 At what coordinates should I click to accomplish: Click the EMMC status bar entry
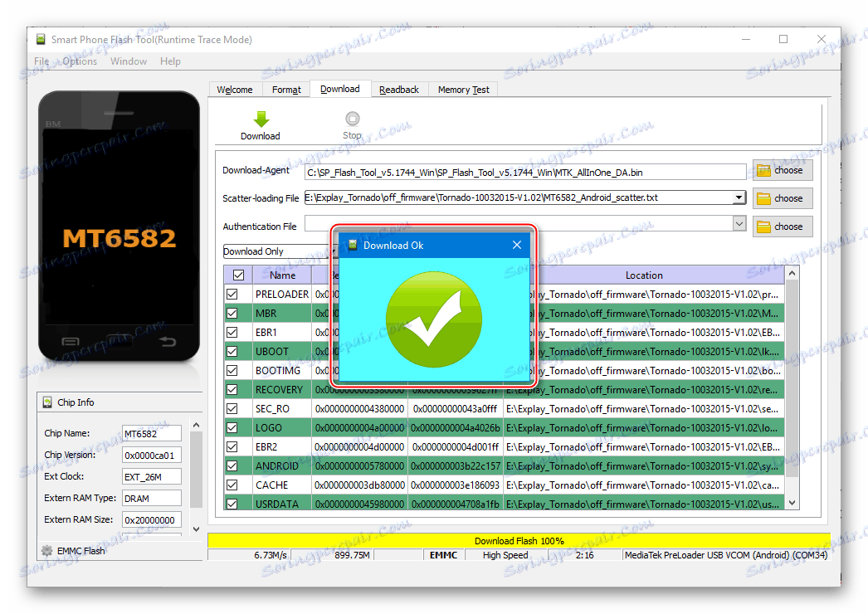point(443,555)
